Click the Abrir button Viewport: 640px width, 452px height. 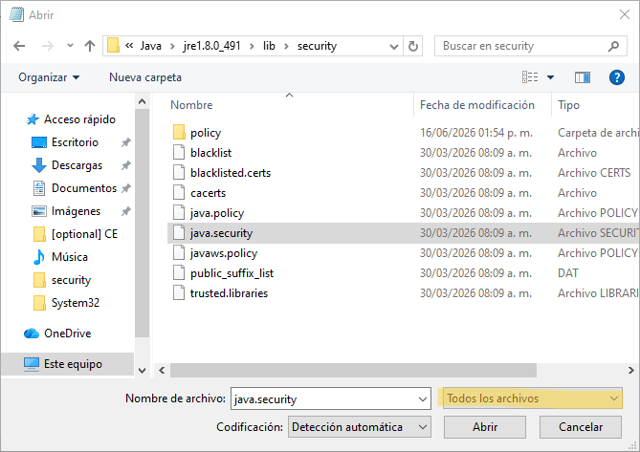pos(484,427)
